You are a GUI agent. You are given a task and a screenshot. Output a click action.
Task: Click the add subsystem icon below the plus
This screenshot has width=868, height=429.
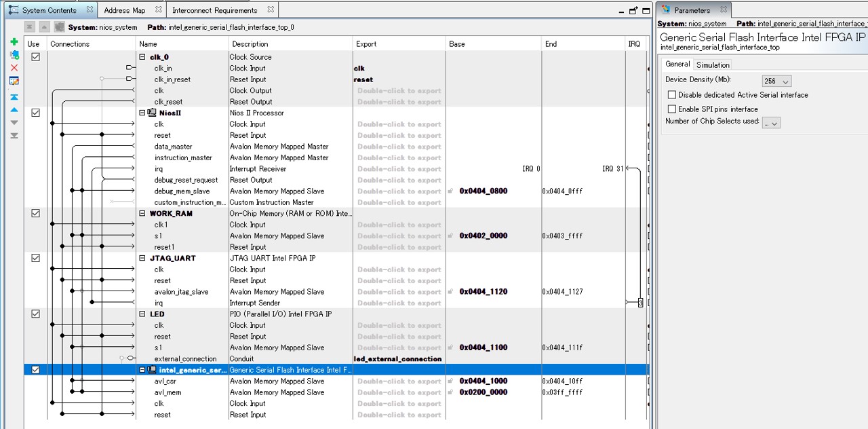[14, 55]
